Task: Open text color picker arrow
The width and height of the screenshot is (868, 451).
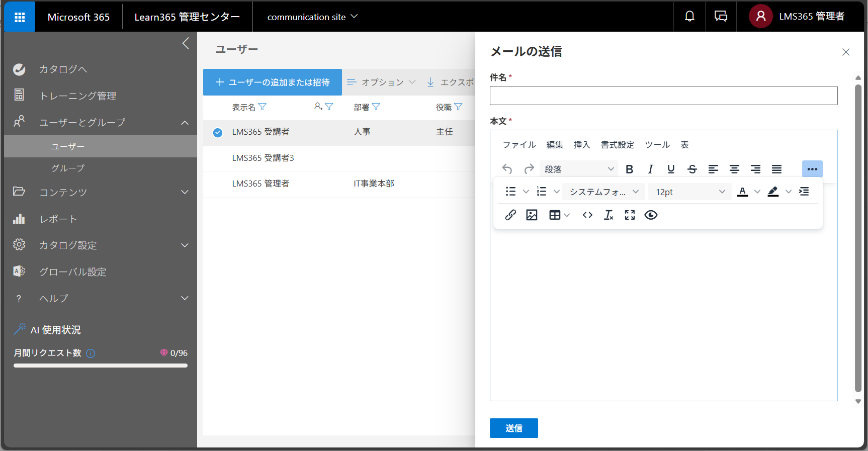Action: [757, 192]
